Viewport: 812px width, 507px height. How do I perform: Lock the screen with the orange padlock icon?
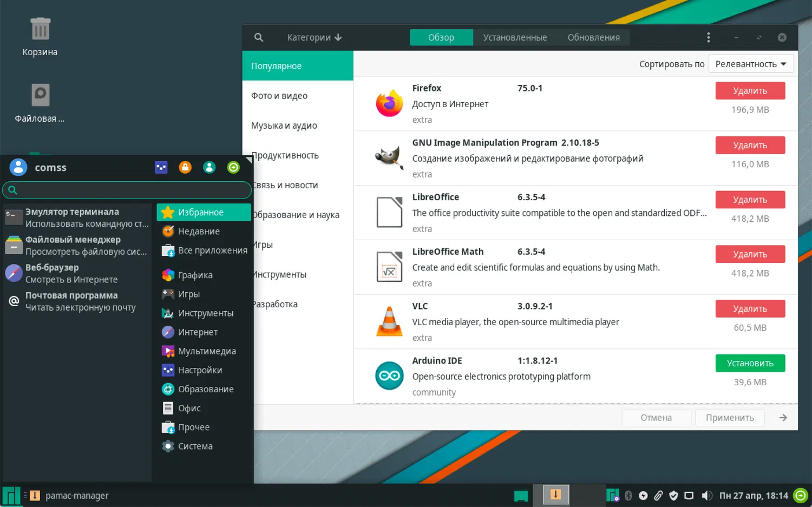(185, 167)
